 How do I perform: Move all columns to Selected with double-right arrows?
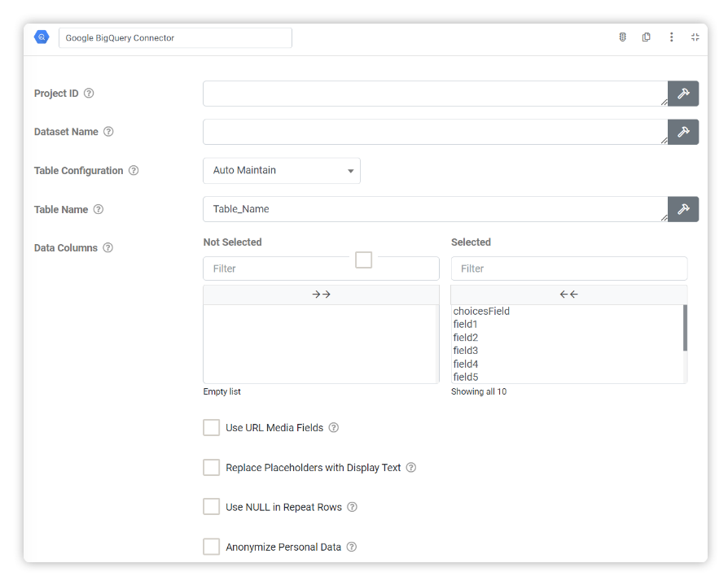click(x=322, y=295)
